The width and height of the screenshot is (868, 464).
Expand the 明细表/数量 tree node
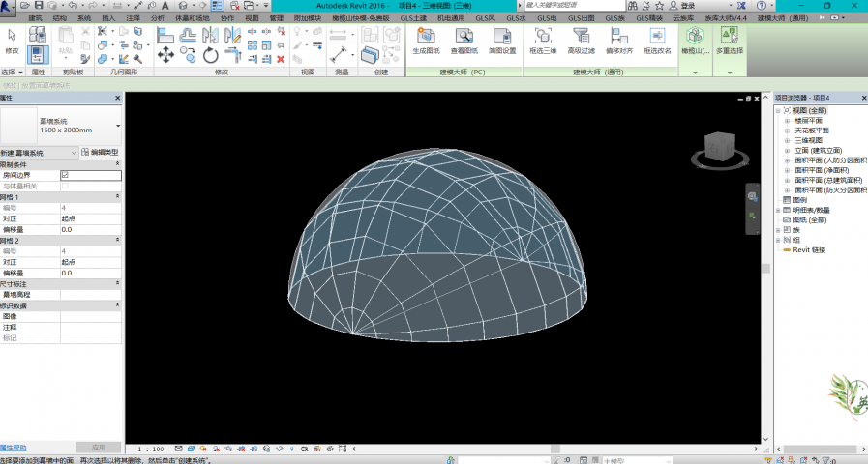click(780, 210)
